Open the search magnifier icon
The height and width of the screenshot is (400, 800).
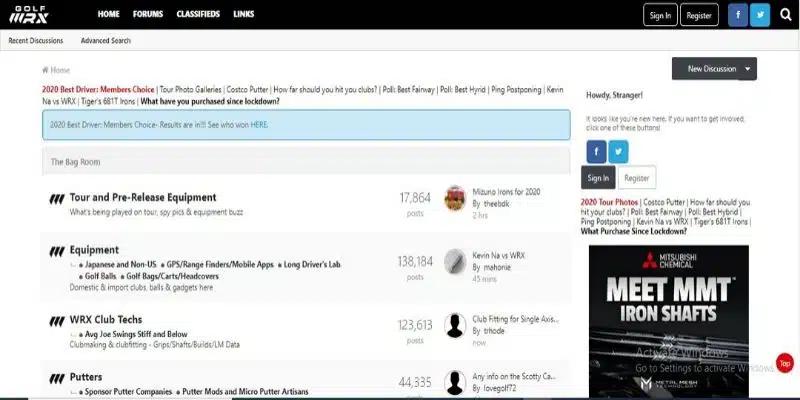coord(786,15)
